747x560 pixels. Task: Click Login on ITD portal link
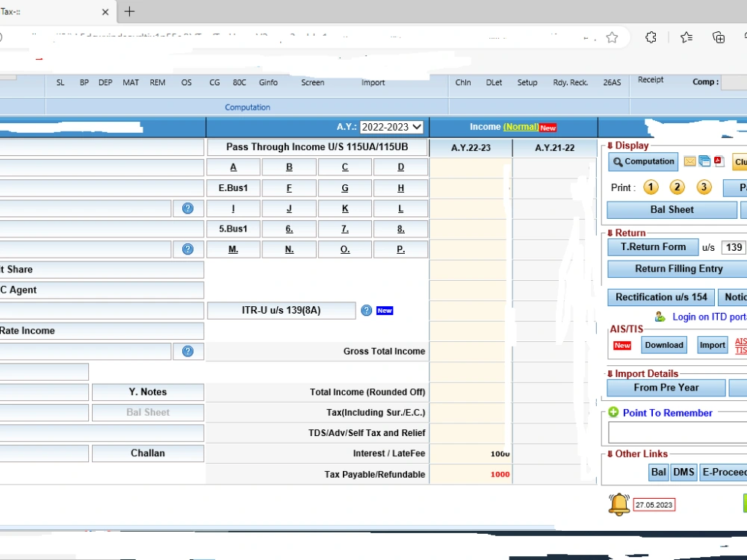pyautogui.click(x=710, y=317)
